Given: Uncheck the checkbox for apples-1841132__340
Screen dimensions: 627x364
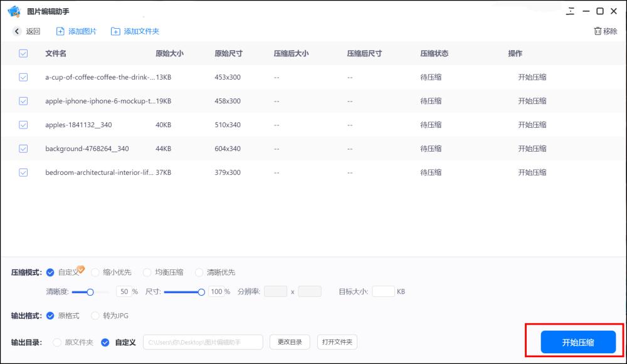Looking at the screenshot, I should 23,125.
